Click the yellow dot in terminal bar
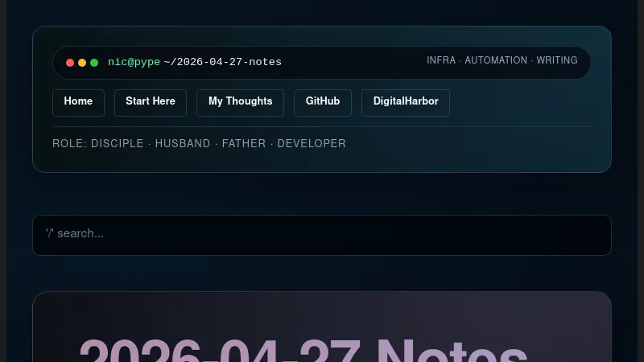The height and width of the screenshot is (362, 644). click(x=82, y=63)
